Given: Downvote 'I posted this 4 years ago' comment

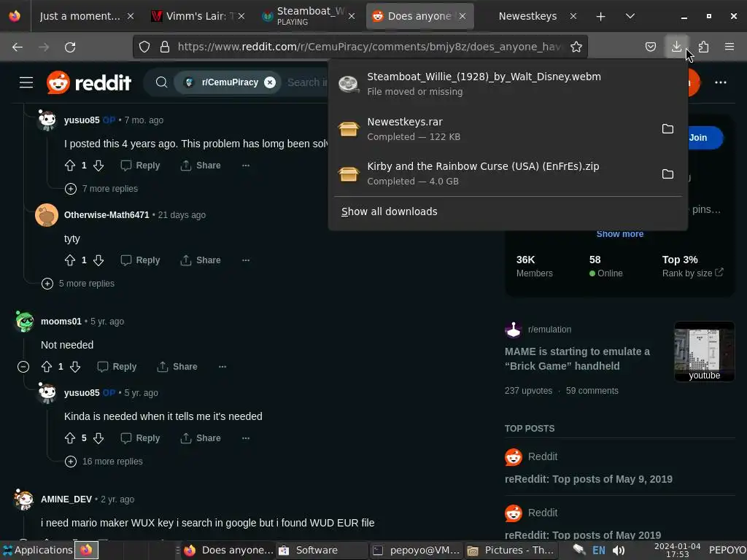Looking at the screenshot, I should coord(98,166).
